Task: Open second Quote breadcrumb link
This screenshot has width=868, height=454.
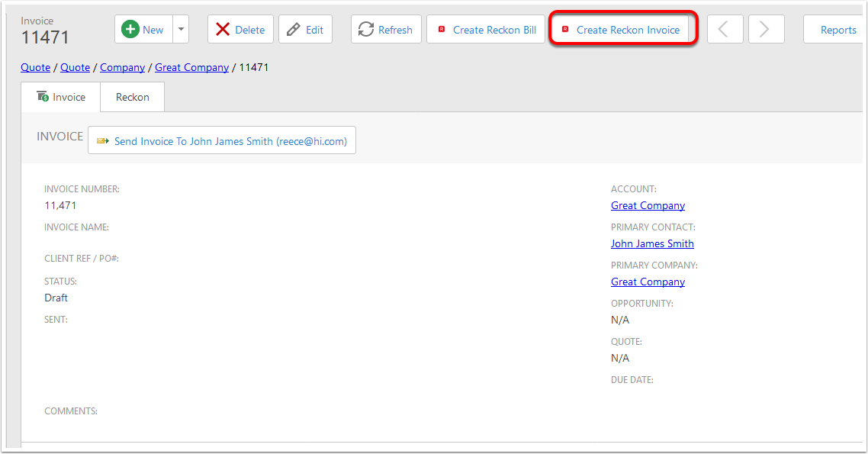Action: pos(75,67)
